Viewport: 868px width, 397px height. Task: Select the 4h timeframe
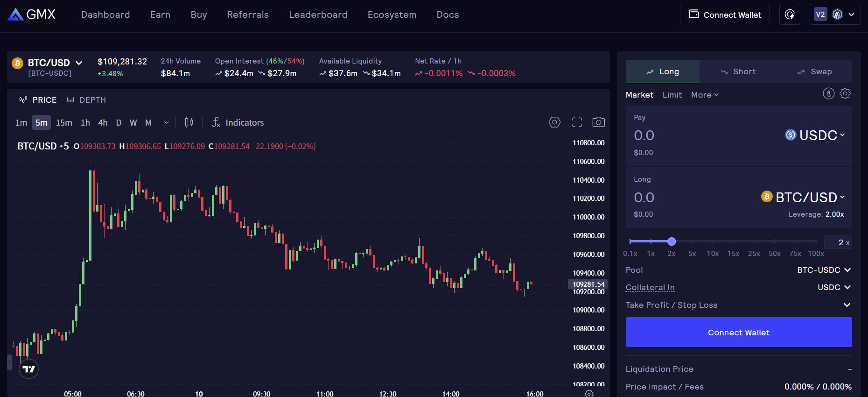click(103, 123)
